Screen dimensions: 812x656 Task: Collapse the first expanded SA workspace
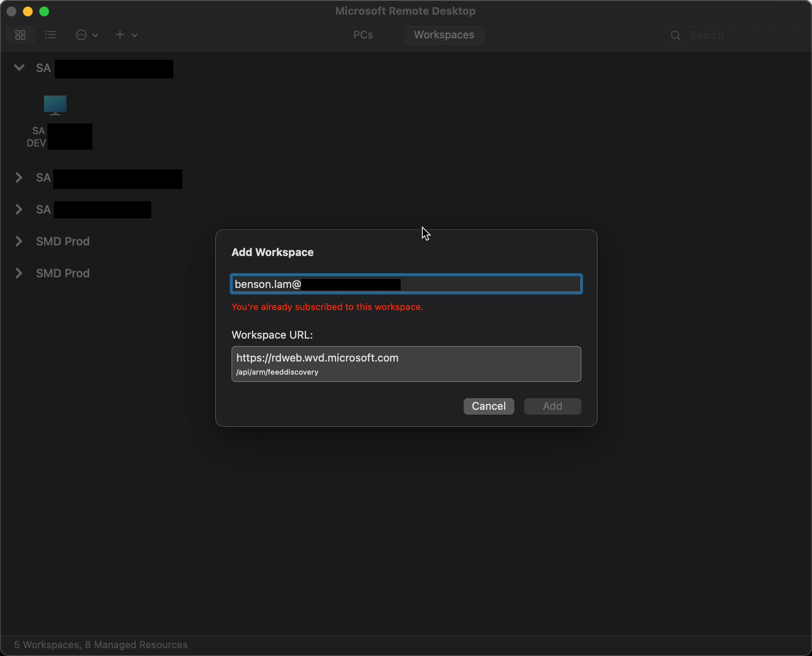click(x=19, y=67)
